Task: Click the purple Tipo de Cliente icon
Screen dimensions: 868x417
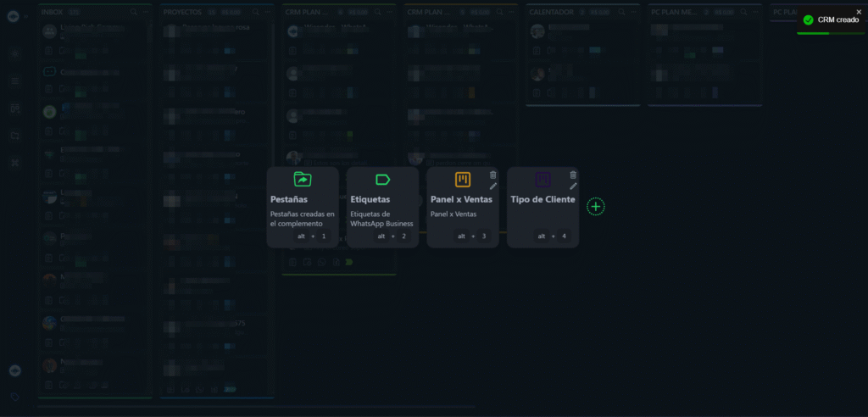Action: pos(542,179)
